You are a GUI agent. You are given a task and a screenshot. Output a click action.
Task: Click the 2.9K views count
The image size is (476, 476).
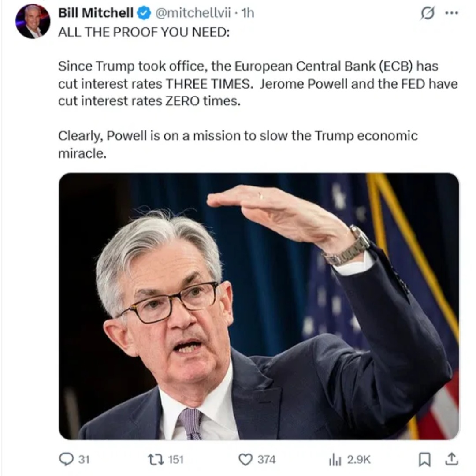tap(358, 459)
